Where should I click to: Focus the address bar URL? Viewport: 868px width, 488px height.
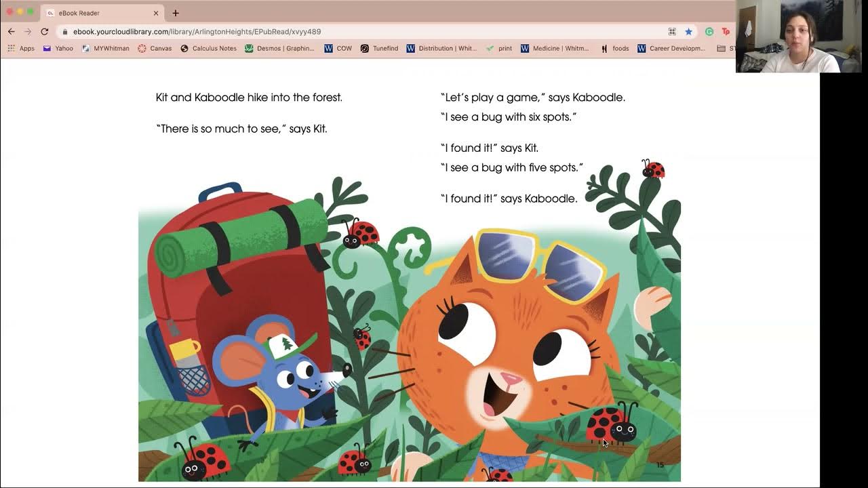[197, 31]
